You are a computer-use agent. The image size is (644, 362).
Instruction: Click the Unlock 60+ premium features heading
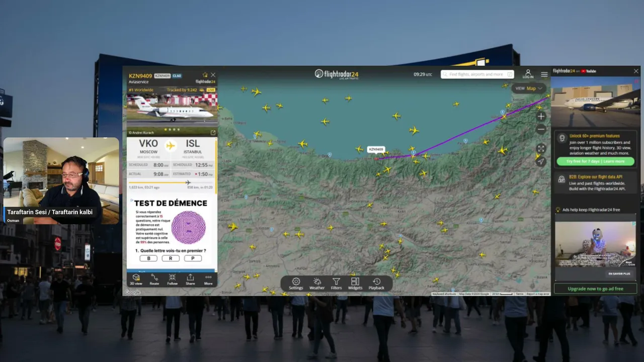594,136
